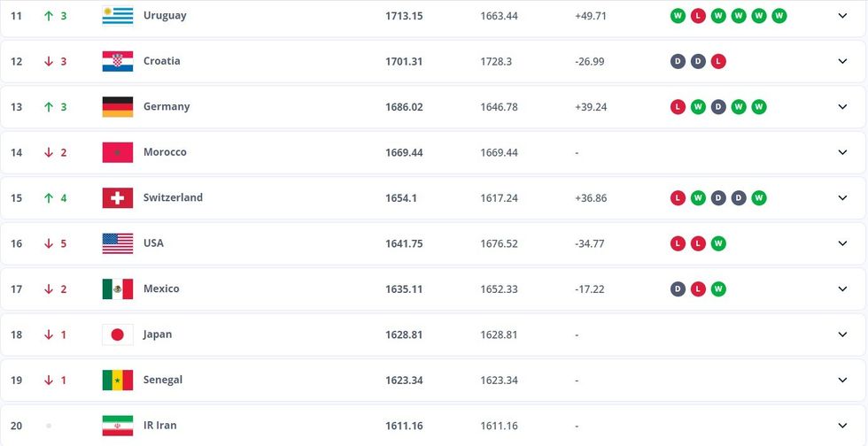Expand the Uruguay row details
The width and height of the screenshot is (868, 446).
[842, 16]
